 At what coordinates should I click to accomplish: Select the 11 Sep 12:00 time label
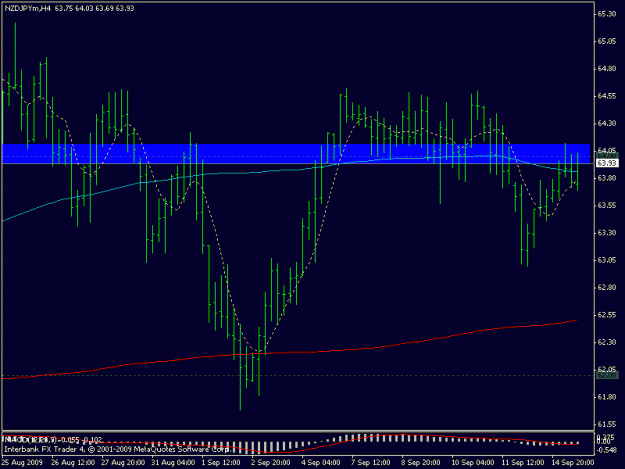click(523, 463)
